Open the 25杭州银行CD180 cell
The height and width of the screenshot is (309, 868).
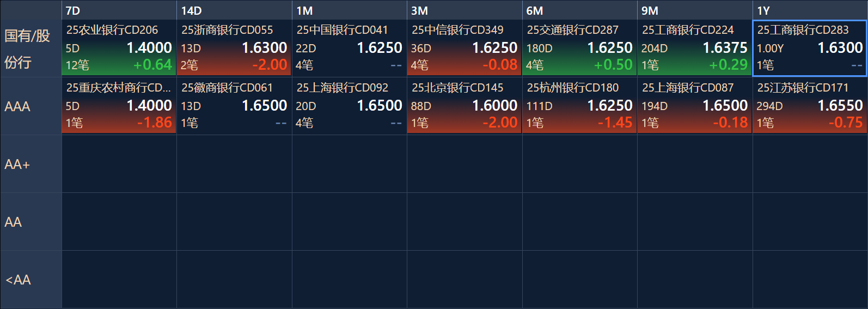coord(579,106)
